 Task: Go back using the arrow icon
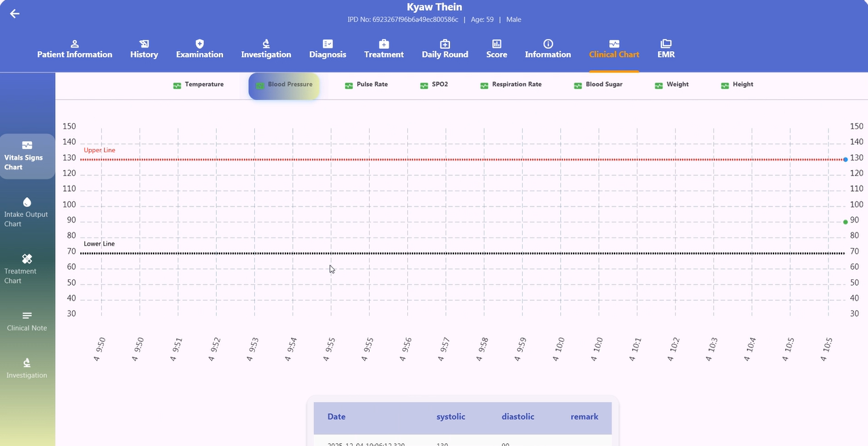tap(14, 14)
